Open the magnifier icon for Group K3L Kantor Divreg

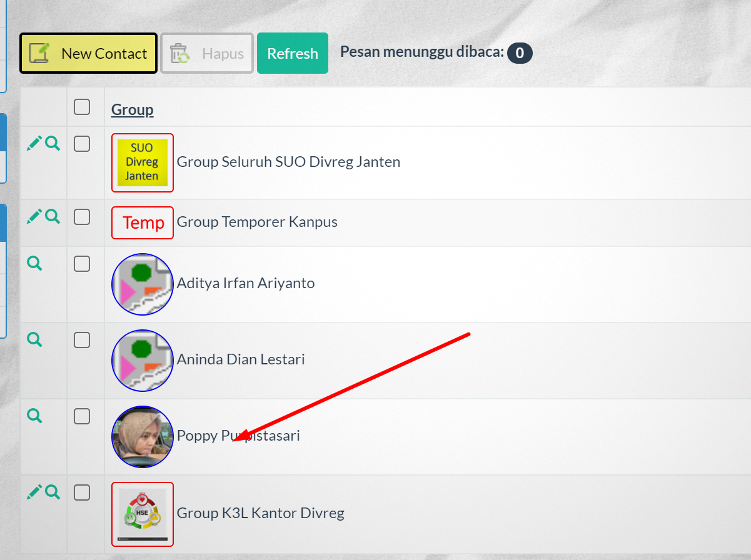[x=53, y=492]
